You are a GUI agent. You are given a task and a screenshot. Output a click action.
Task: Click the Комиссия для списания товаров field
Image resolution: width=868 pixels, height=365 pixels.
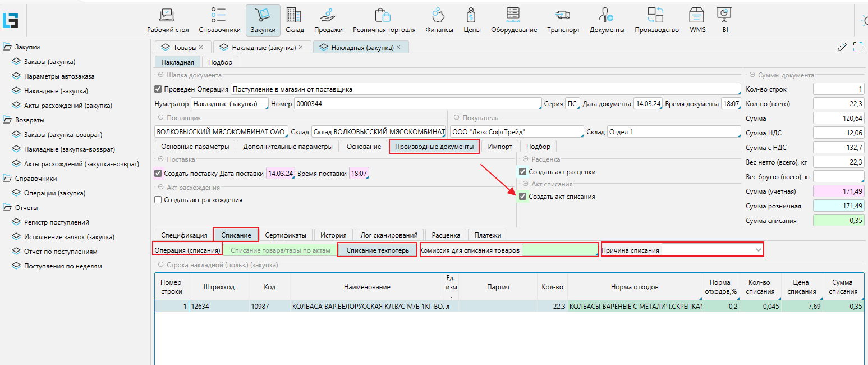coord(559,250)
